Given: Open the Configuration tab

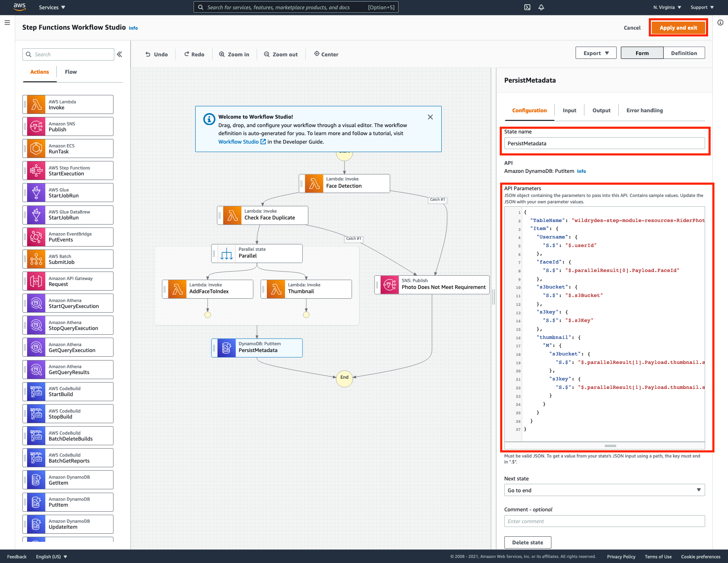Looking at the screenshot, I should (529, 111).
